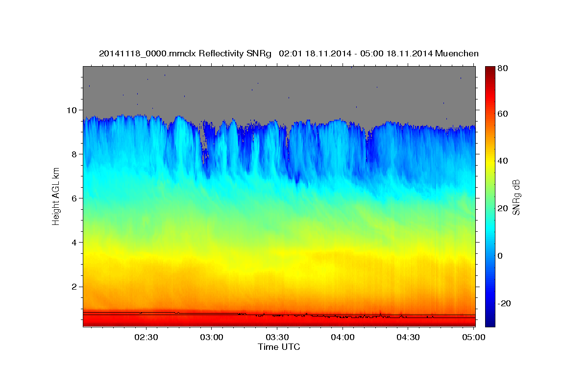Click the height tick label 8
Viewport: 588px width, 392px height.
pyautogui.click(x=75, y=154)
